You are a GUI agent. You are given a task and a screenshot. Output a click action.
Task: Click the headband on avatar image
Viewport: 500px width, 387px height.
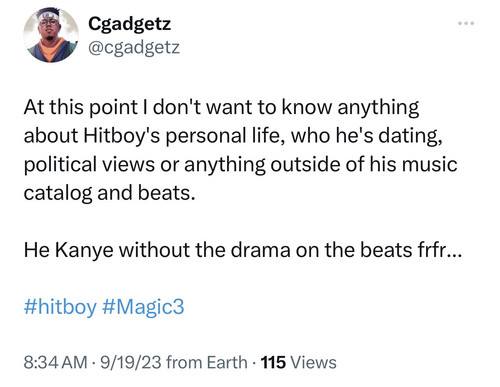click(x=49, y=16)
